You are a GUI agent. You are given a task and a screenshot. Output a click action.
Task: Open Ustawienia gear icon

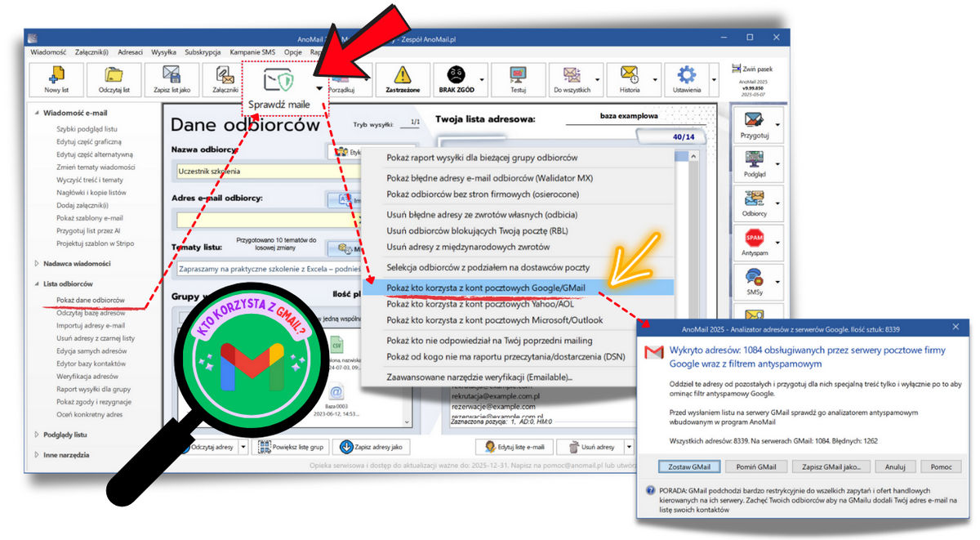pyautogui.click(x=687, y=75)
